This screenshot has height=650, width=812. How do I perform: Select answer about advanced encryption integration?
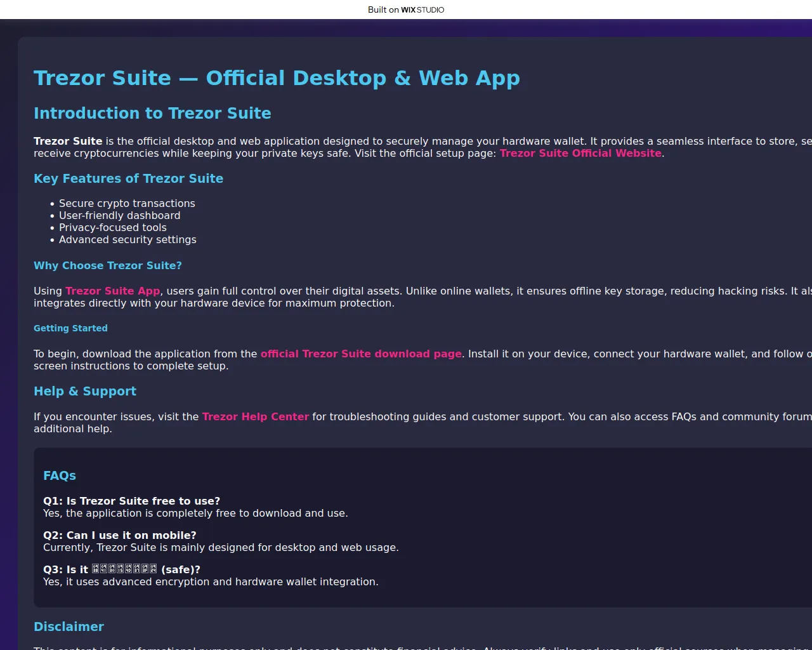point(211,581)
